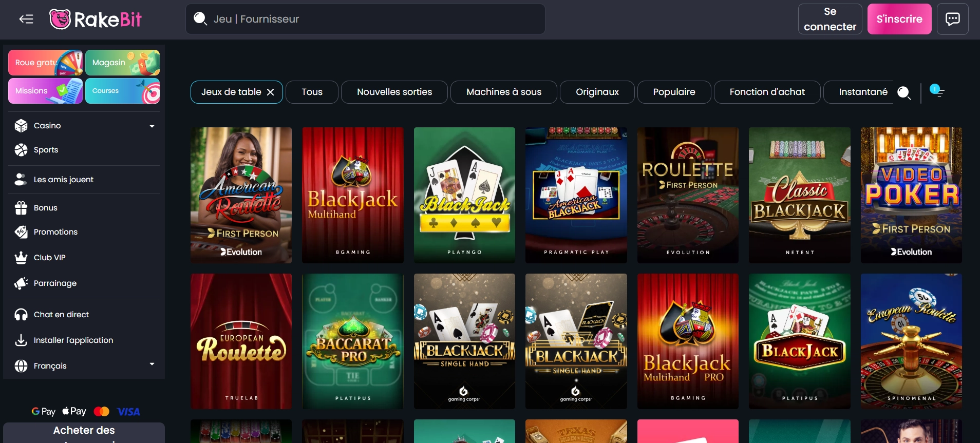Screen dimensions: 980x443
Task: Open the chat bubble icon in the header
Action: point(952,20)
